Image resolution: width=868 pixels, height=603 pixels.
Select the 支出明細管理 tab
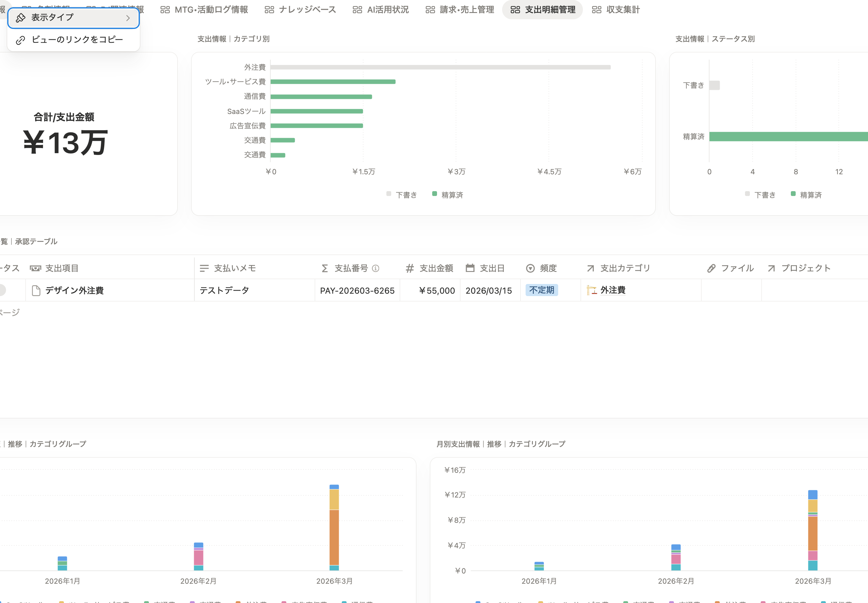pyautogui.click(x=543, y=9)
